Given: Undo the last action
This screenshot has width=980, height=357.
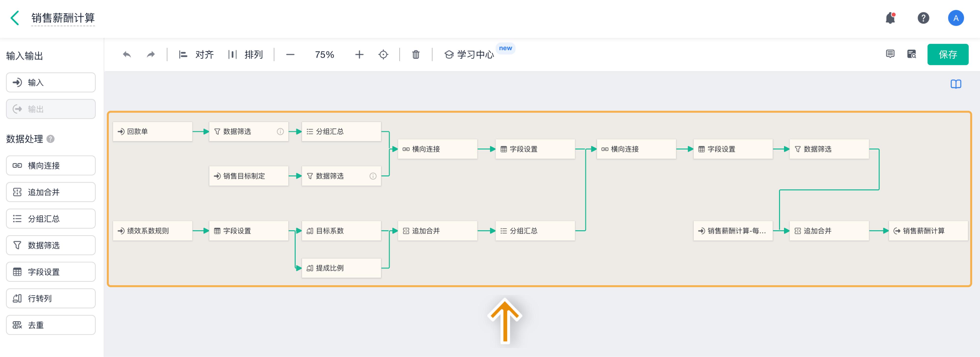Looking at the screenshot, I should click(127, 54).
